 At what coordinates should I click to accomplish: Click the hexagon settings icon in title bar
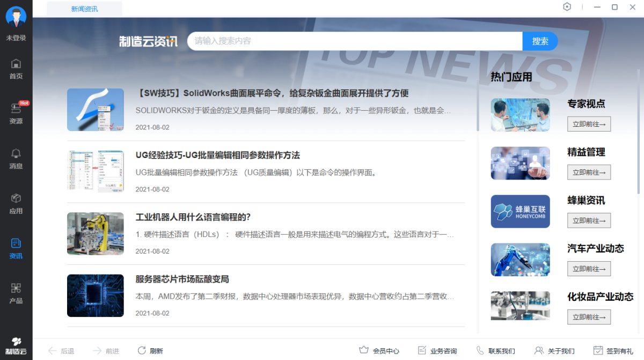pyautogui.click(x=567, y=7)
